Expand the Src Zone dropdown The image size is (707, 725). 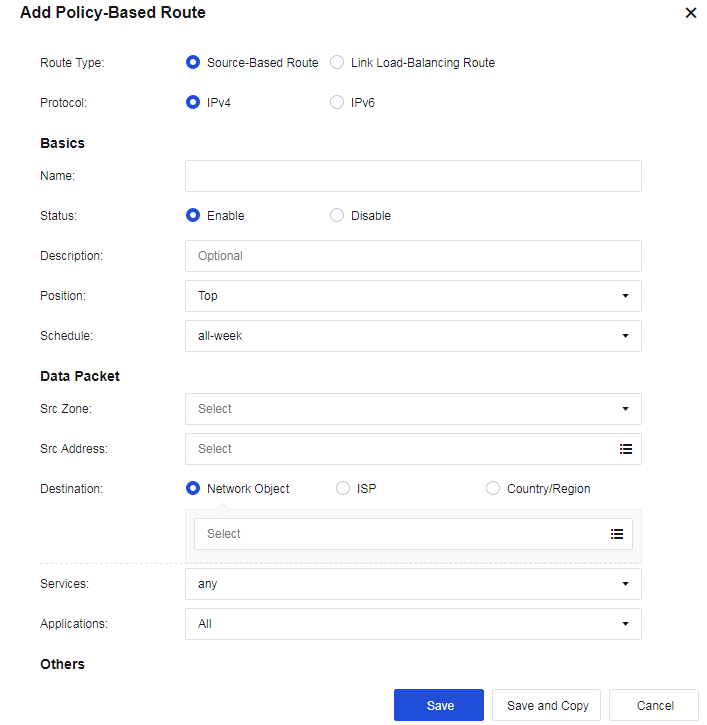(413, 409)
